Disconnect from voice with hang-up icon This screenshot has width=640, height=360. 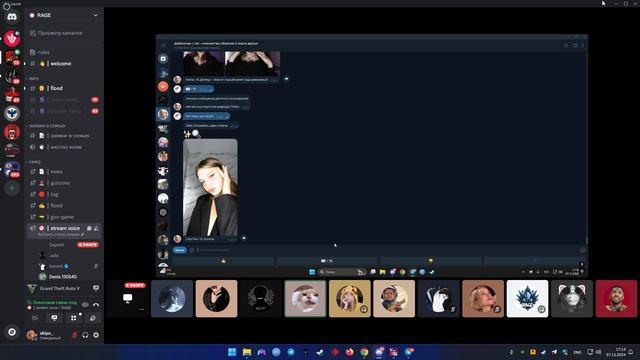(x=96, y=304)
